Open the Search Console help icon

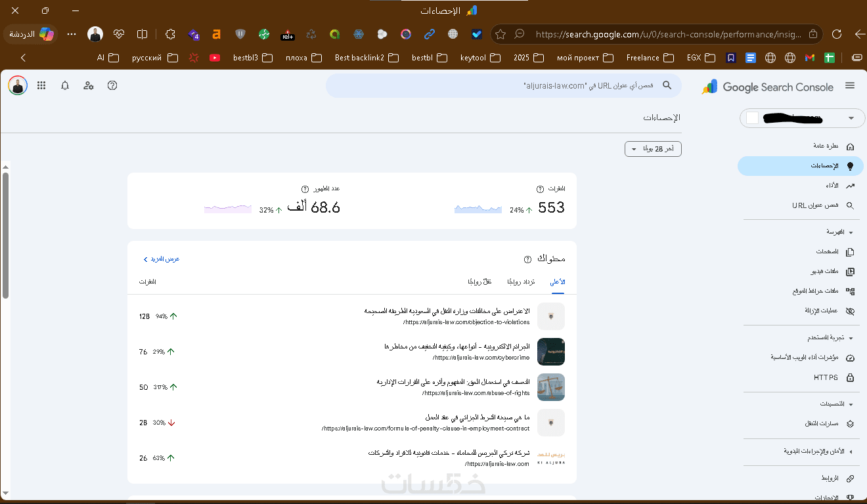112,85
